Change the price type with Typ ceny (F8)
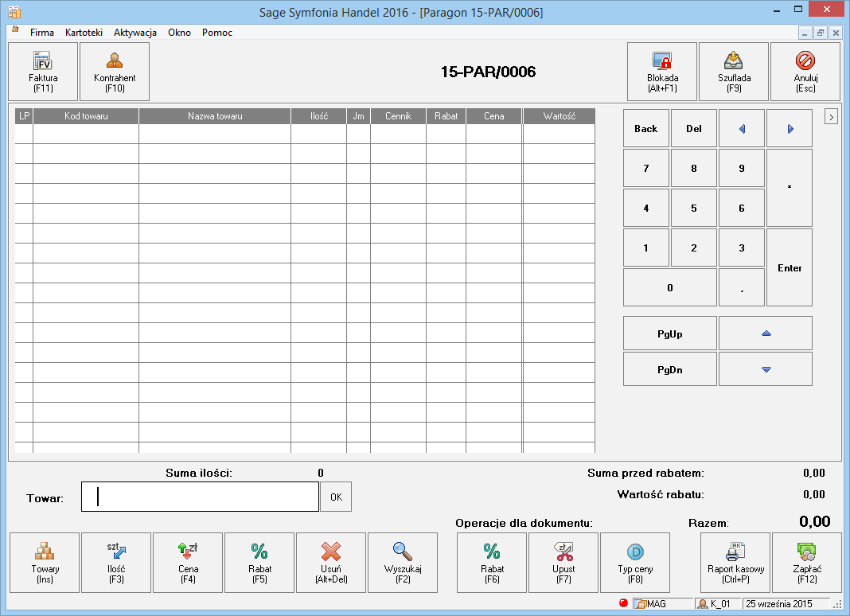Viewport: 850px width, 616px height. 635,563
